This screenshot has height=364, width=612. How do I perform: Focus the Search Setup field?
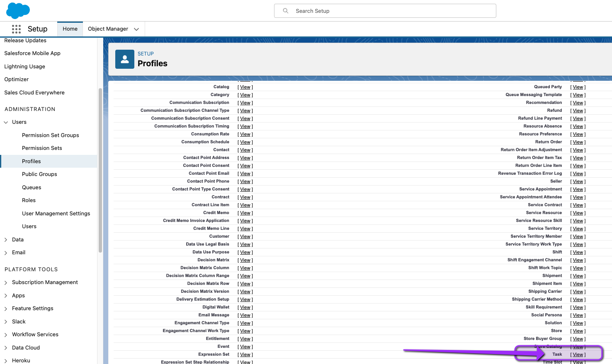click(x=385, y=11)
